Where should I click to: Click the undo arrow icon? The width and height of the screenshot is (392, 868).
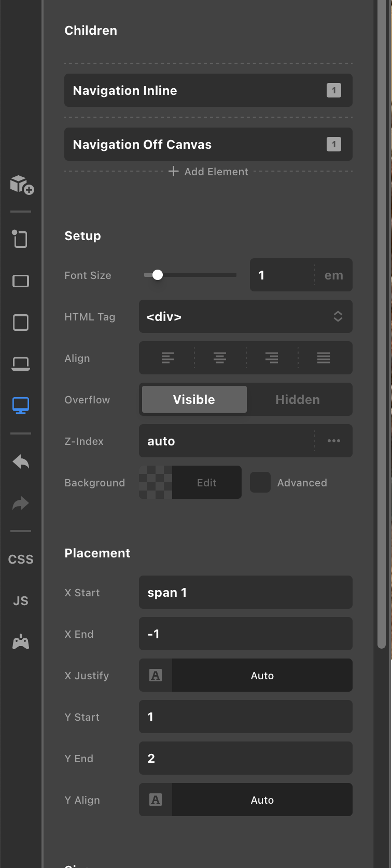pyautogui.click(x=21, y=461)
